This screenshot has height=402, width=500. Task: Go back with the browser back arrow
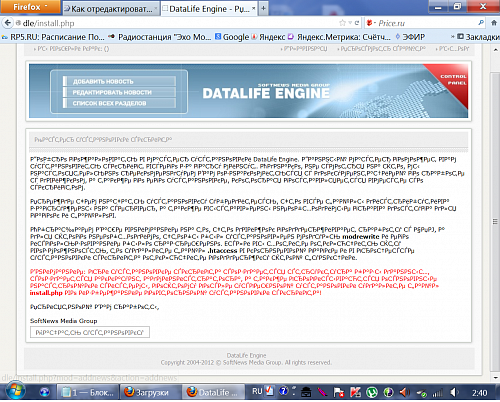(x=7, y=23)
